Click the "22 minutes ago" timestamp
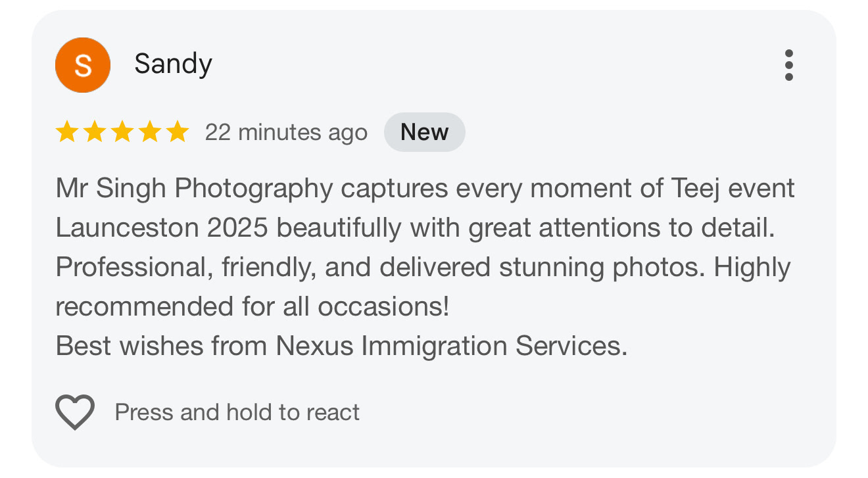Viewport: 868px width, 478px height. click(x=286, y=133)
